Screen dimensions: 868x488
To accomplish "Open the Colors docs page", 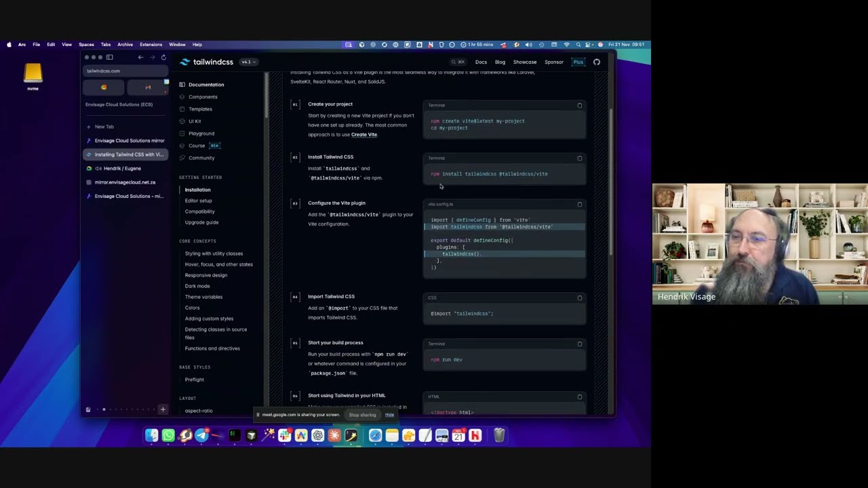I will coord(193,308).
